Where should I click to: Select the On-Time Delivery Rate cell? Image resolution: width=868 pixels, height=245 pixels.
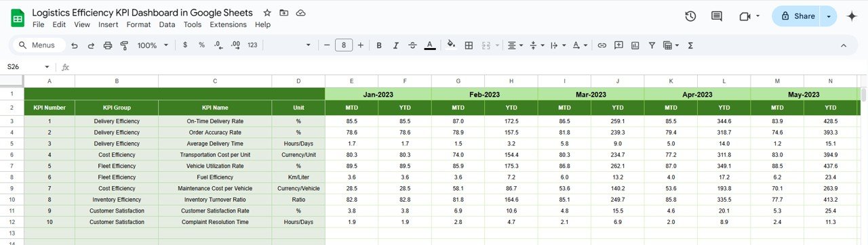(x=215, y=121)
